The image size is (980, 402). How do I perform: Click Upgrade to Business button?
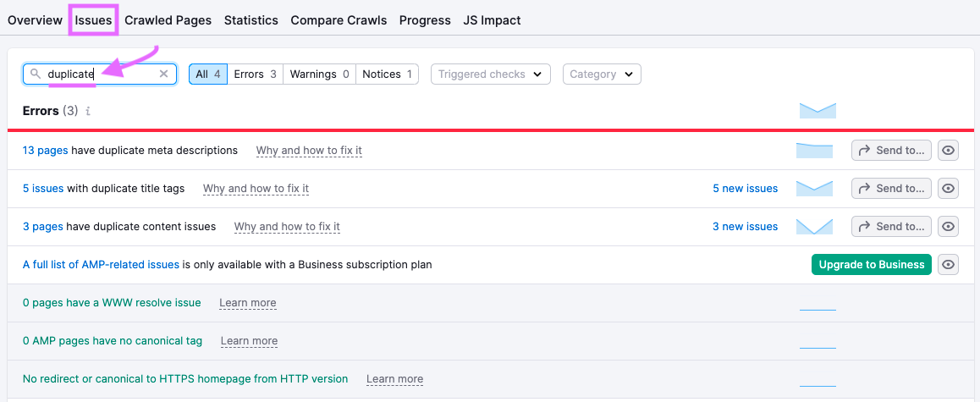pos(871,265)
